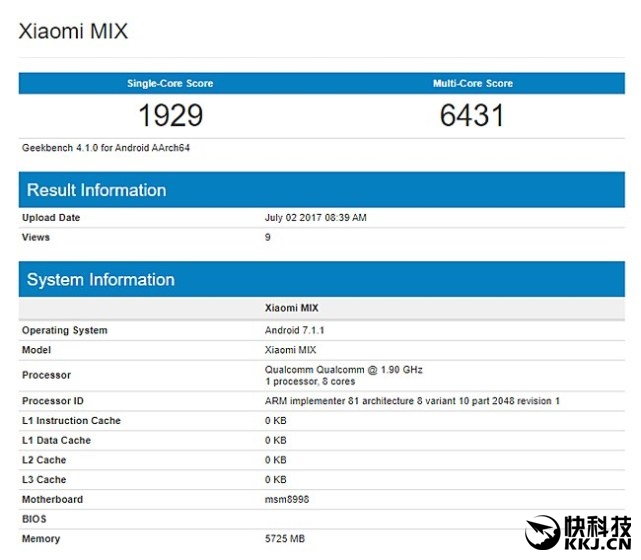Select Xiaomi MIX value in Model row
The image size is (641, 560).
tap(290, 350)
